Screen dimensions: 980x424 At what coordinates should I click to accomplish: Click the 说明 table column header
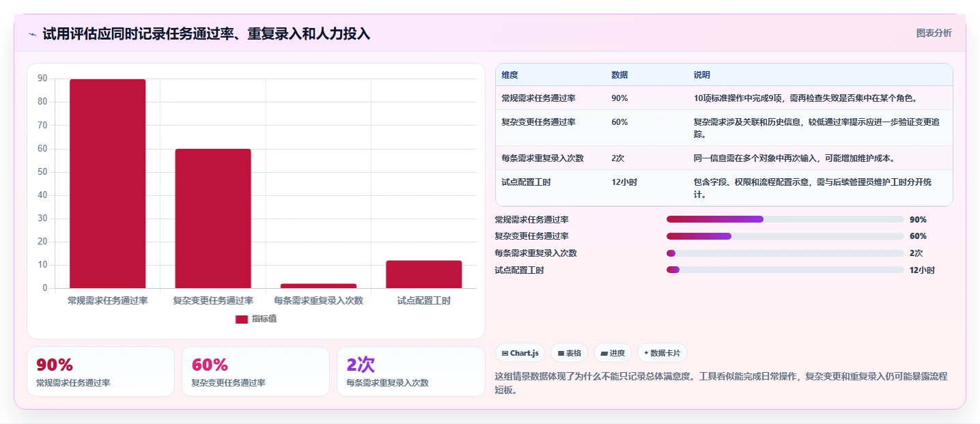(x=702, y=75)
